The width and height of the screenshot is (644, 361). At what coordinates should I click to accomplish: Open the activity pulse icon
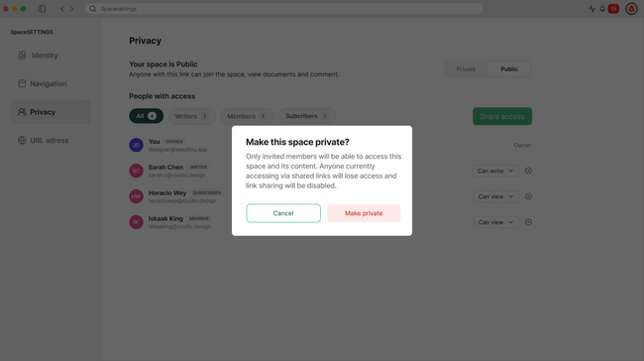pos(591,9)
